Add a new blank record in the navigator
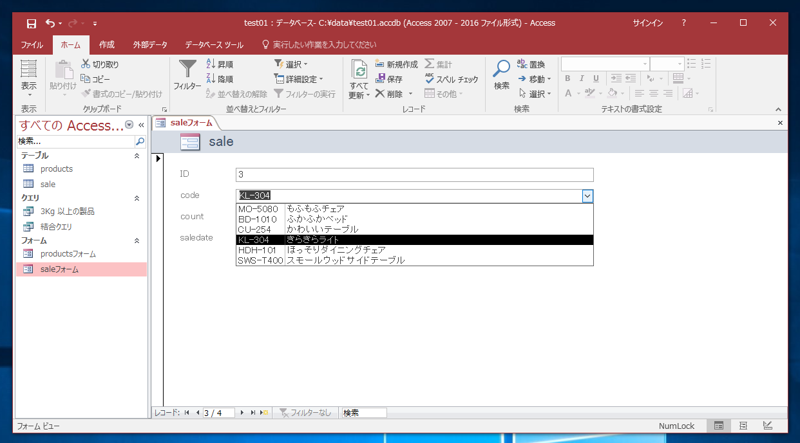Viewport: 800px width, 443px height. coord(264,412)
